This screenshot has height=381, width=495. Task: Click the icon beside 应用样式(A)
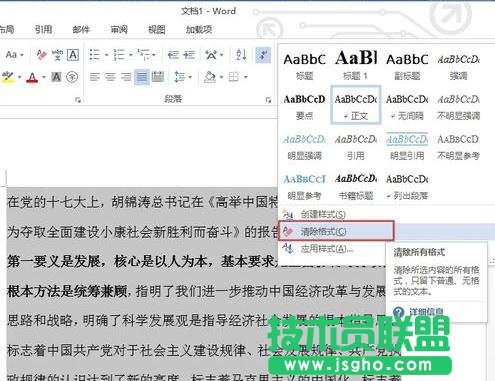coord(288,249)
